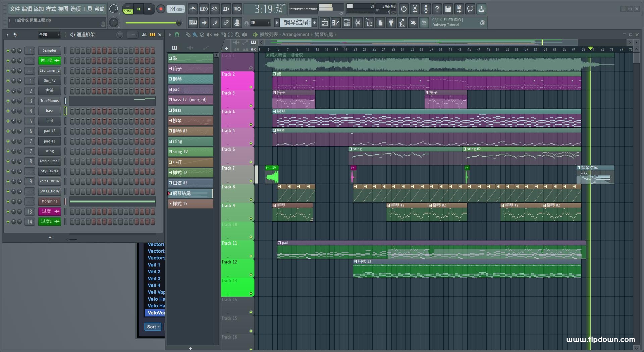Open the snap 线 dropdown selector
The image size is (644, 352).
click(260, 23)
